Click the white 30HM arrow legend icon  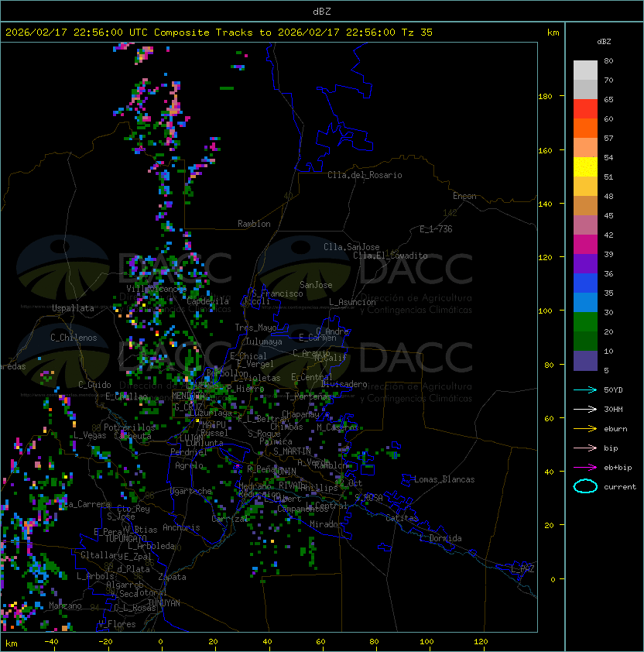pyautogui.click(x=585, y=410)
